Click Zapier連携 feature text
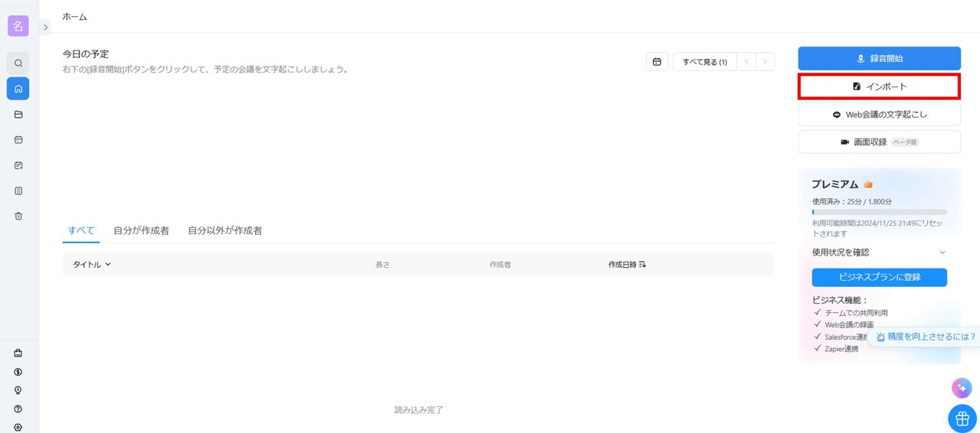Screen dimensions: 980x433 pos(841,349)
